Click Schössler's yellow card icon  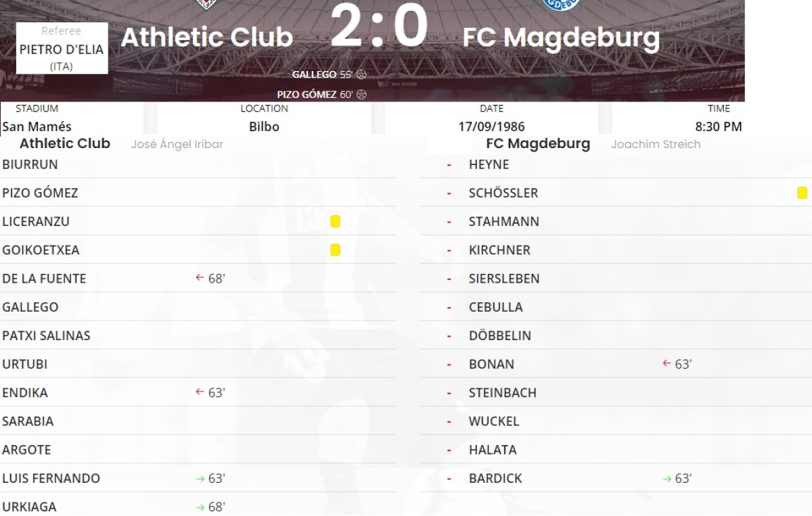802,193
